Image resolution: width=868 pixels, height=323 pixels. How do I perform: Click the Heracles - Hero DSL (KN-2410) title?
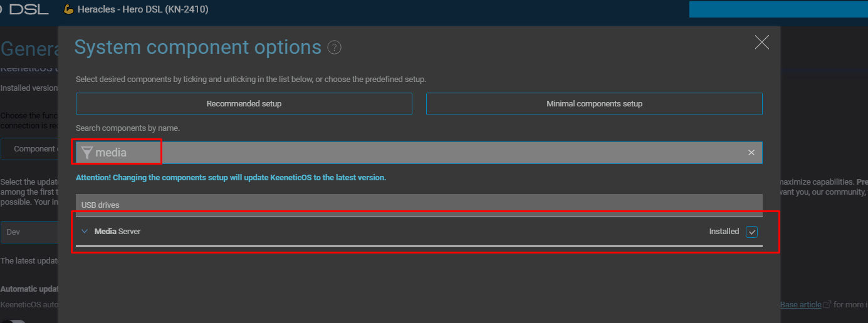click(143, 9)
